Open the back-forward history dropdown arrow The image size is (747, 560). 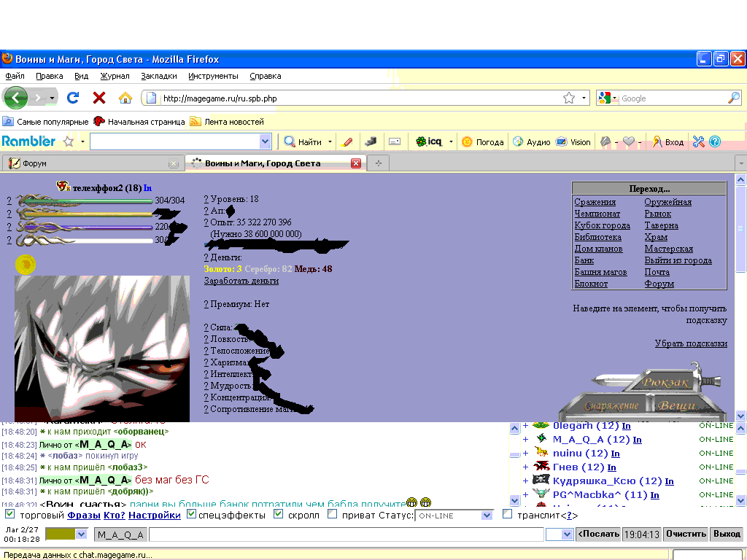pyautogui.click(x=52, y=98)
